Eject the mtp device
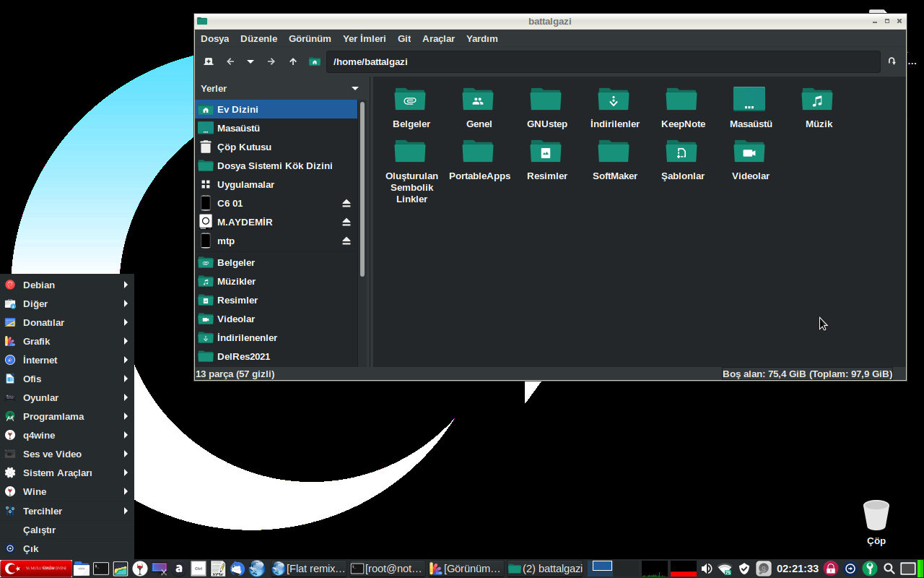The image size is (924, 578). coord(346,241)
